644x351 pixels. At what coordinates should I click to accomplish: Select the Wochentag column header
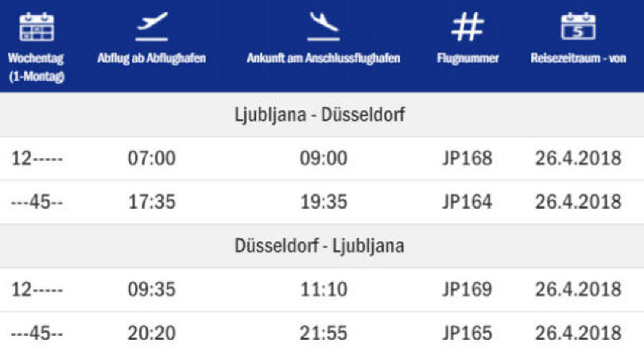[36, 67]
